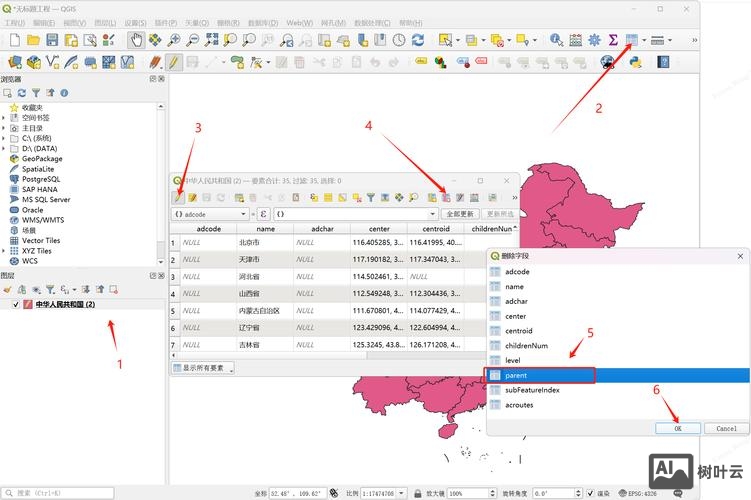Toggle visibility of 中华人民共和国 (2) layer

coord(15,304)
